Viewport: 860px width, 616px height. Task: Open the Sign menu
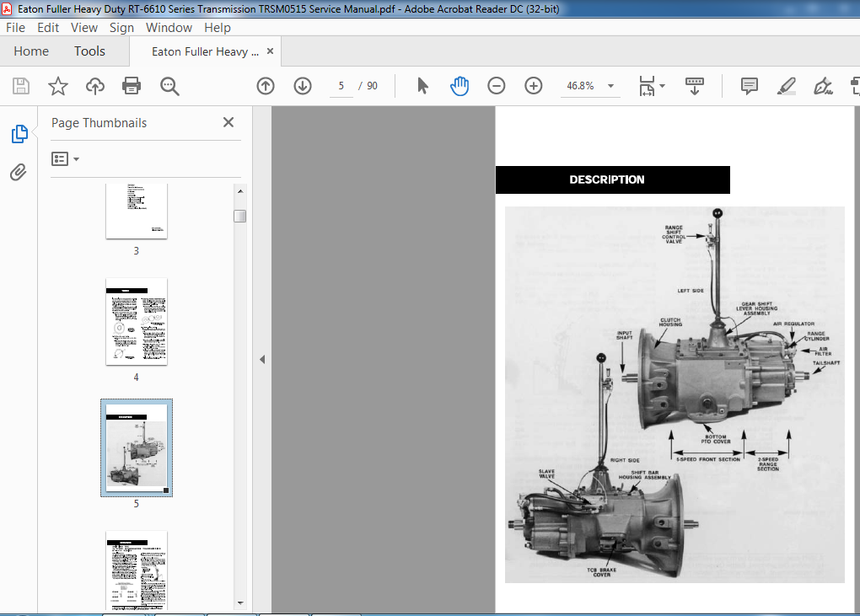pyautogui.click(x=121, y=28)
